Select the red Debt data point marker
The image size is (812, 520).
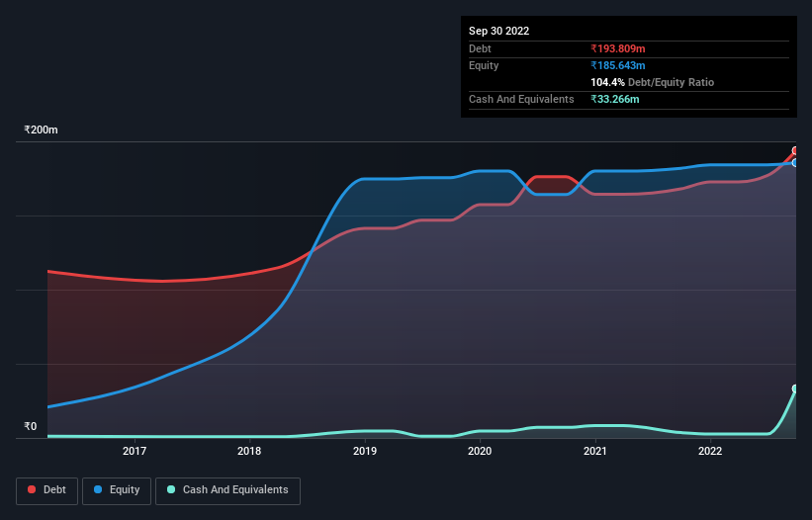point(795,151)
